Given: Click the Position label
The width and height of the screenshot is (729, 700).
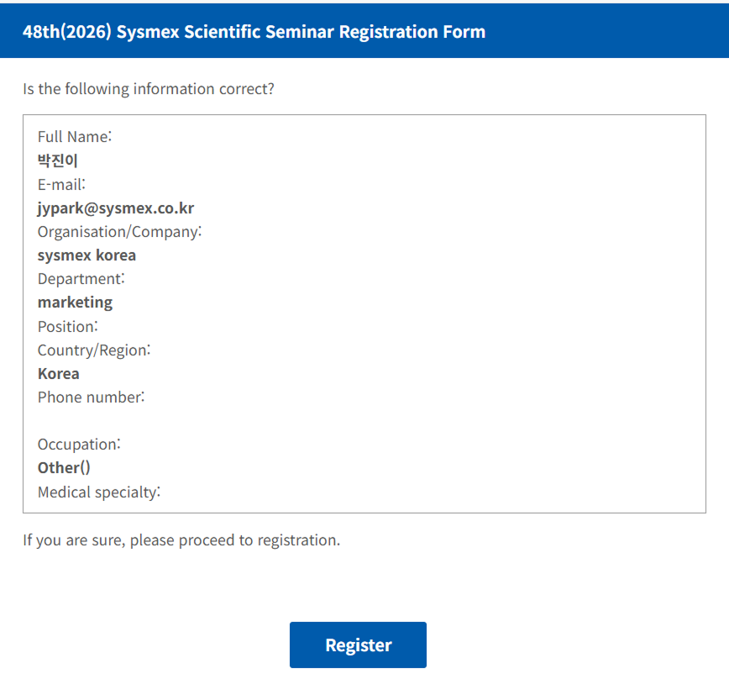Looking at the screenshot, I should [67, 325].
